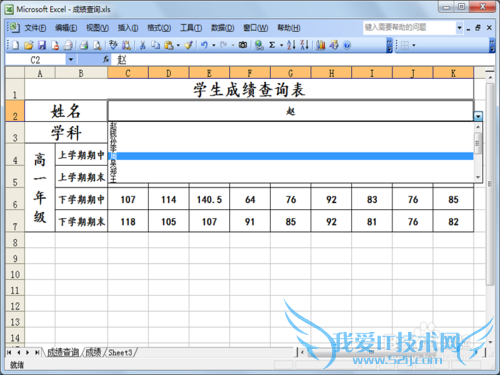Open the 工具(T) menu

tap(191, 28)
